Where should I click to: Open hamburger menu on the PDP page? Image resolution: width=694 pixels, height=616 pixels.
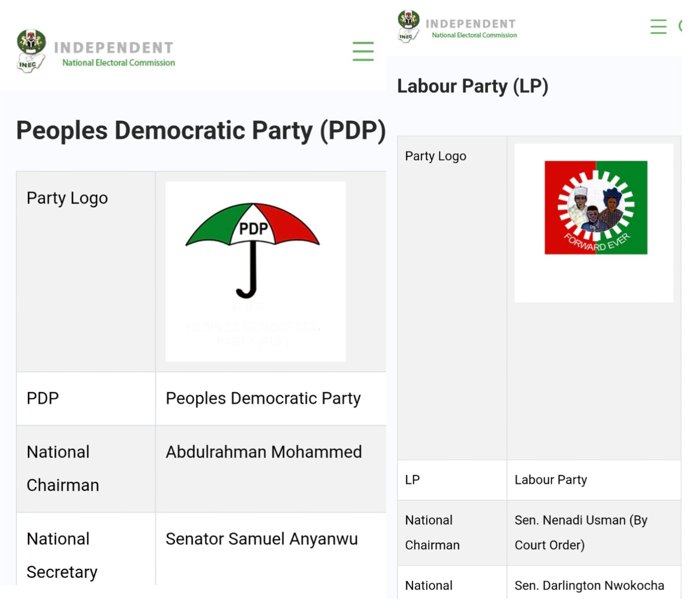click(363, 51)
